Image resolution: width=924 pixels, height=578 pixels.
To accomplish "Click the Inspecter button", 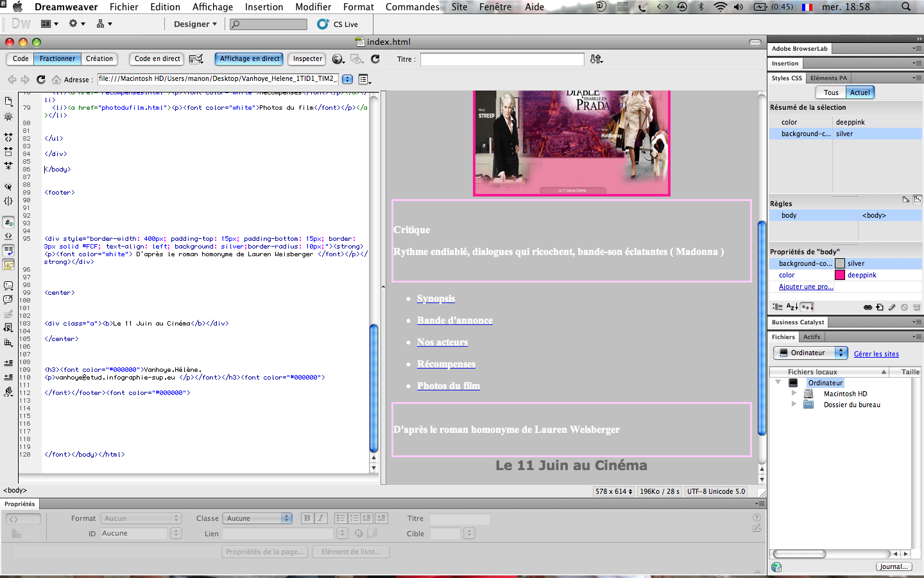I will pos(307,59).
